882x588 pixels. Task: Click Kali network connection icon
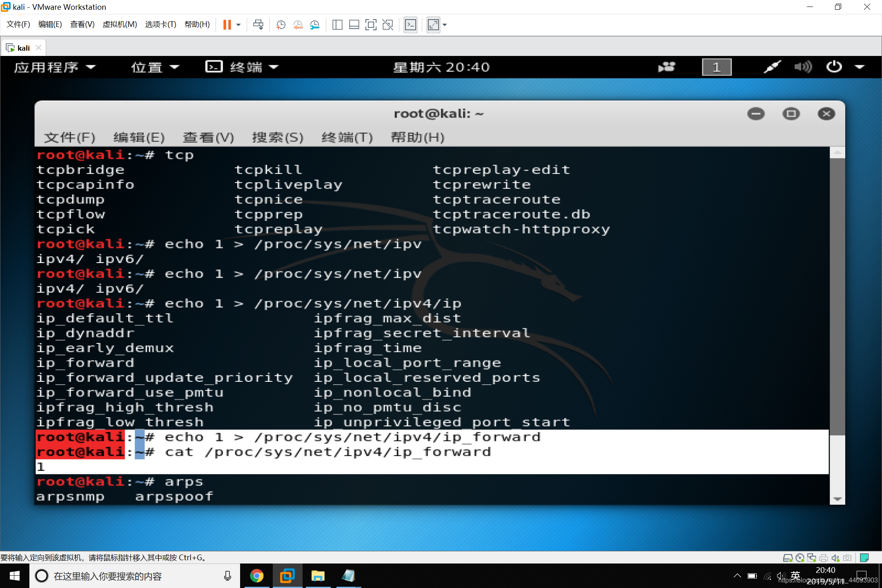pos(772,67)
